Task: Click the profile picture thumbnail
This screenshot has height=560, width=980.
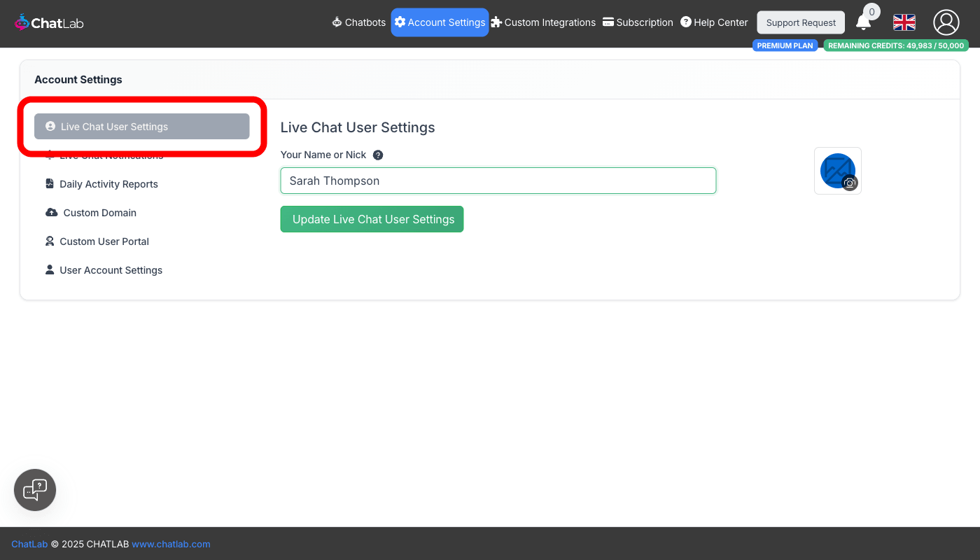Action: tap(836, 169)
